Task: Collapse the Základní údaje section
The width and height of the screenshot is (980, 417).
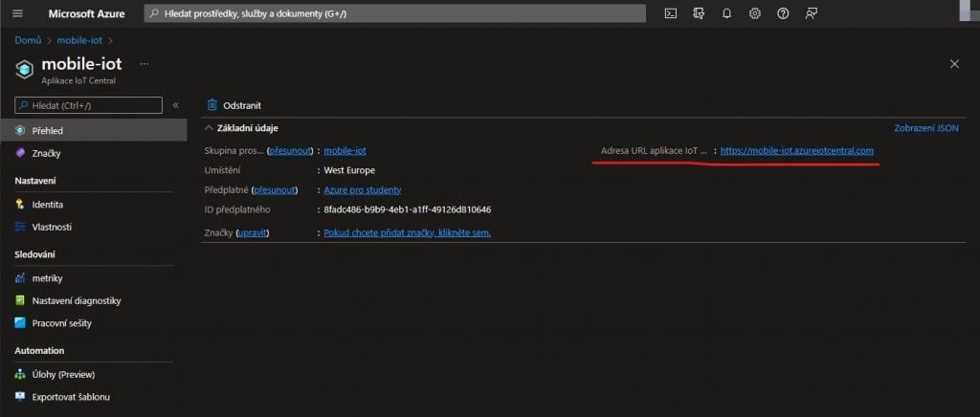Action: coord(208,128)
